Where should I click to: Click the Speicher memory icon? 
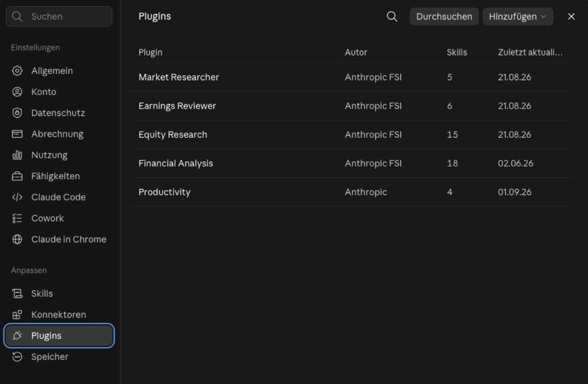point(17,357)
